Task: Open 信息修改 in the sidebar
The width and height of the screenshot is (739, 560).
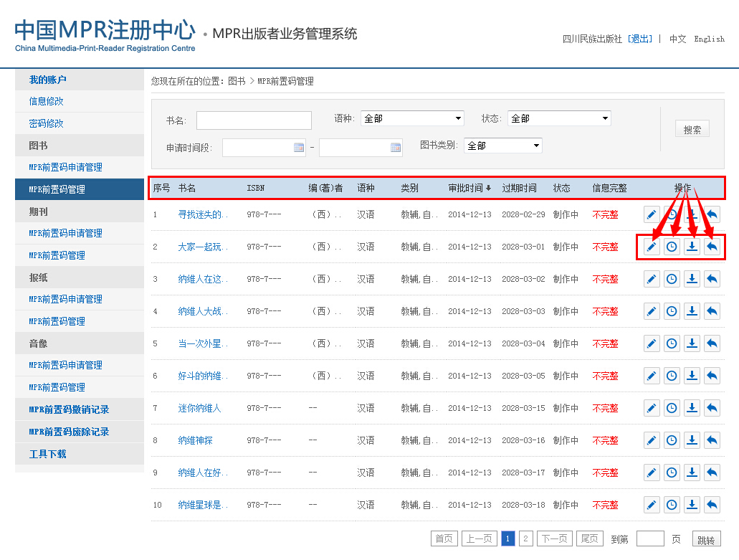Action: click(47, 101)
